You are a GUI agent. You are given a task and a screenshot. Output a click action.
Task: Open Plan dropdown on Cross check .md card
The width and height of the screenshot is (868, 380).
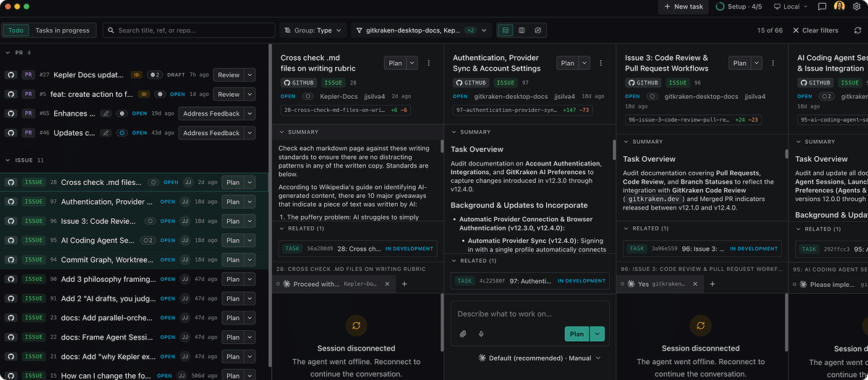point(412,63)
